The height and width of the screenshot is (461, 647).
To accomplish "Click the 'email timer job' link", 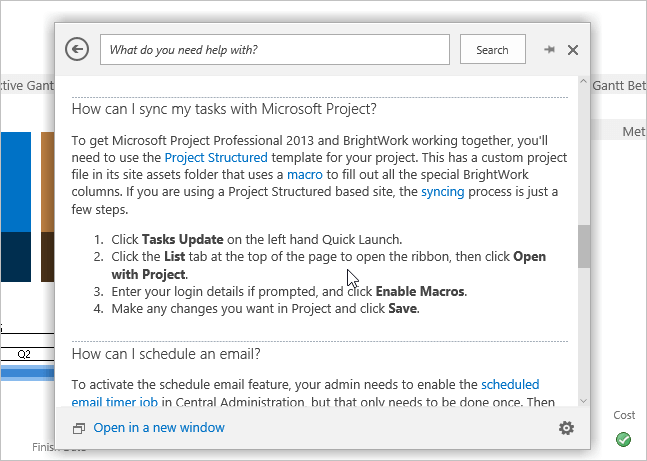I will (x=113, y=401).
